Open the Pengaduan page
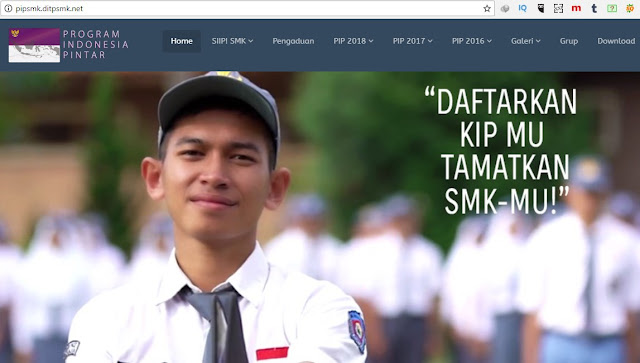Viewport: 640px width, 363px height. click(x=293, y=41)
